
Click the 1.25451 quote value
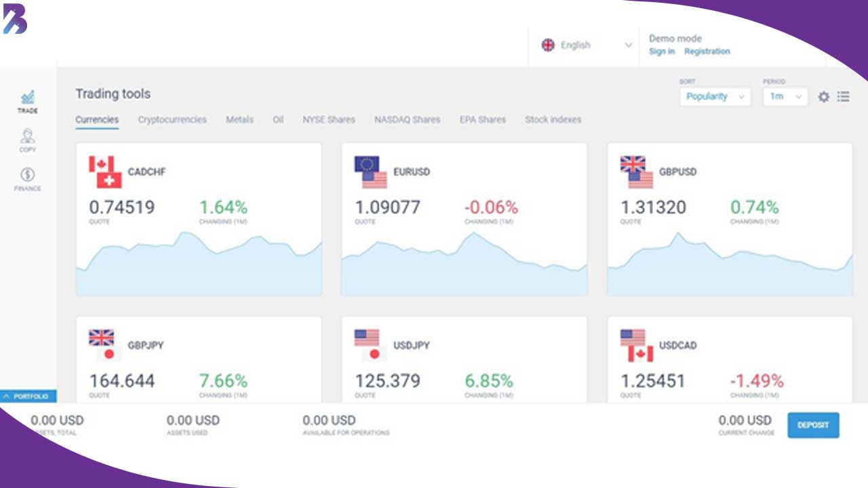[x=654, y=381]
